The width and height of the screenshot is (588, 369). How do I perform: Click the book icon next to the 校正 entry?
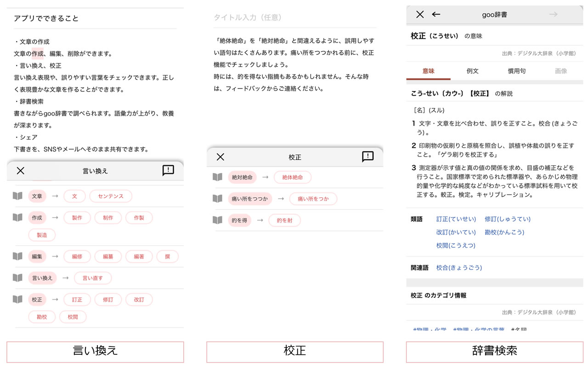pyautogui.click(x=17, y=299)
